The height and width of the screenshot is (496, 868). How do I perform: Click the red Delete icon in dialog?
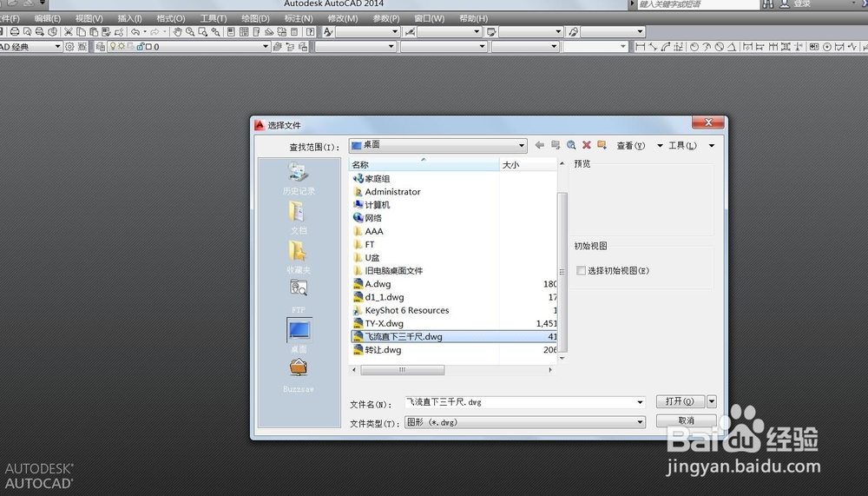pyautogui.click(x=586, y=145)
